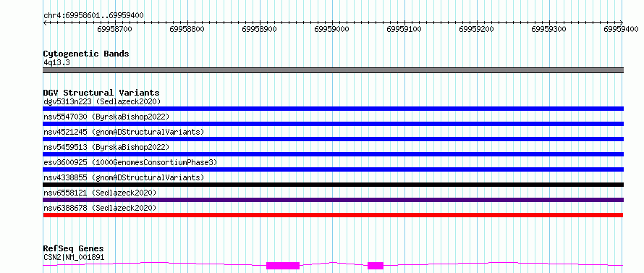
Task: Open the esv3600925 (1000GenomesConsortiumPhase3) label
Action: click(130, 162)
